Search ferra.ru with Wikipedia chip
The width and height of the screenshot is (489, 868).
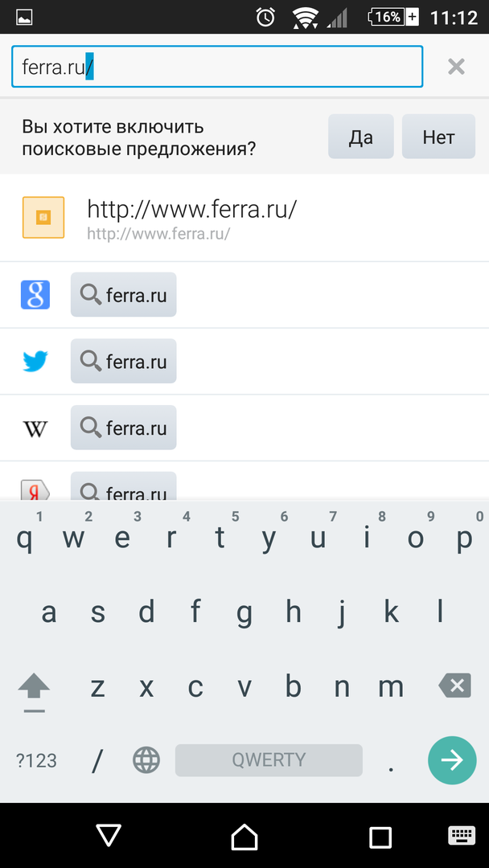pos(124,428)
